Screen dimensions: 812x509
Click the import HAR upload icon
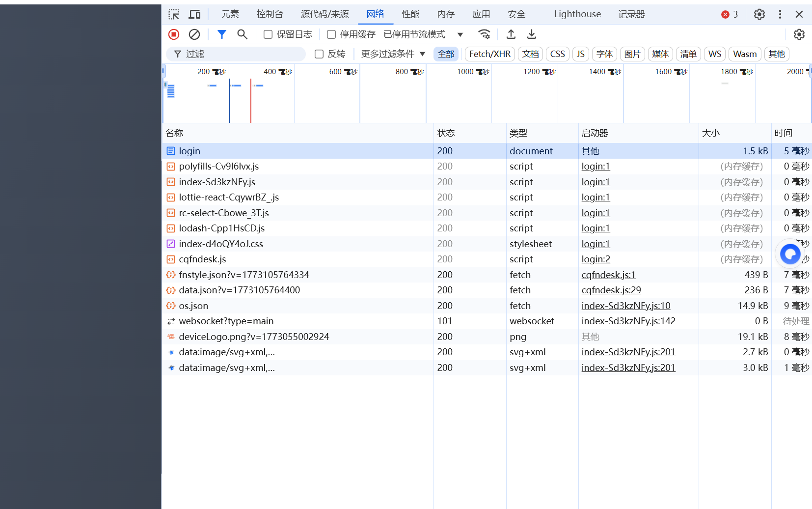[511, 34]
